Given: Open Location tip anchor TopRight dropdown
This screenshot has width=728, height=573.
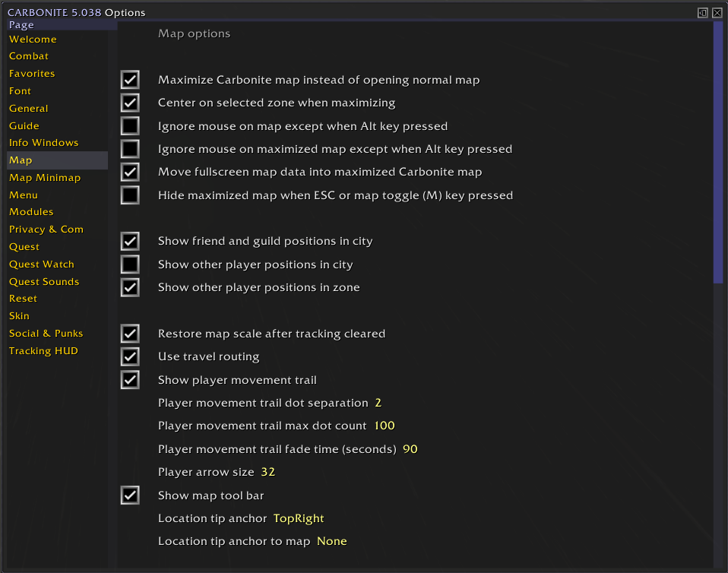Looking at the screenshot, I should (x=299, y=518).
